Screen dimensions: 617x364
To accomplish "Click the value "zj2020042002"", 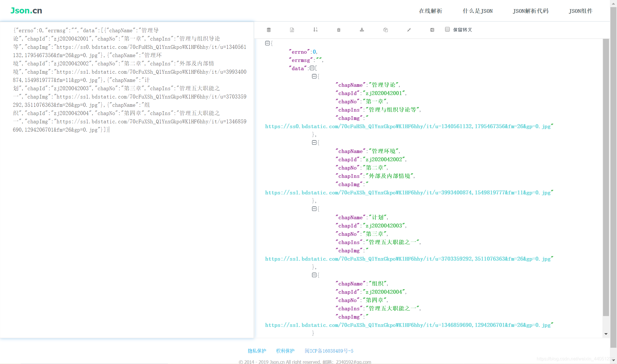I will (384, 160).
